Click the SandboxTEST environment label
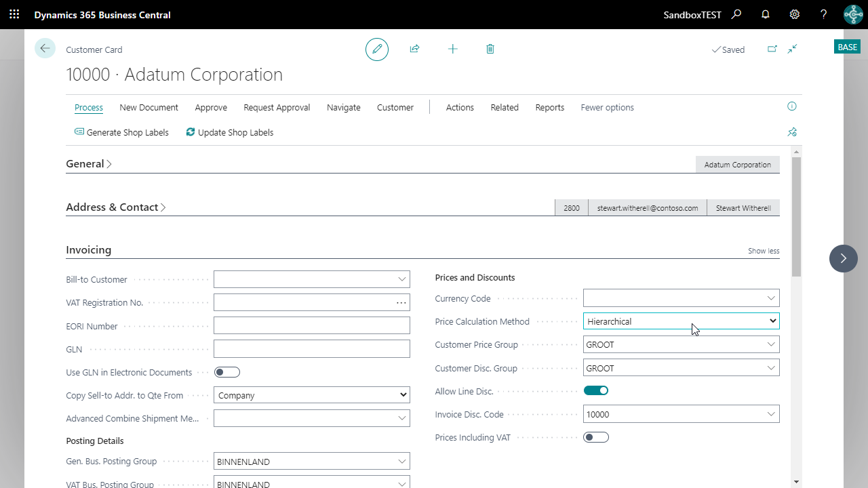Image resolution: width=868 pixels, height=488 pixels. point(692,14)
